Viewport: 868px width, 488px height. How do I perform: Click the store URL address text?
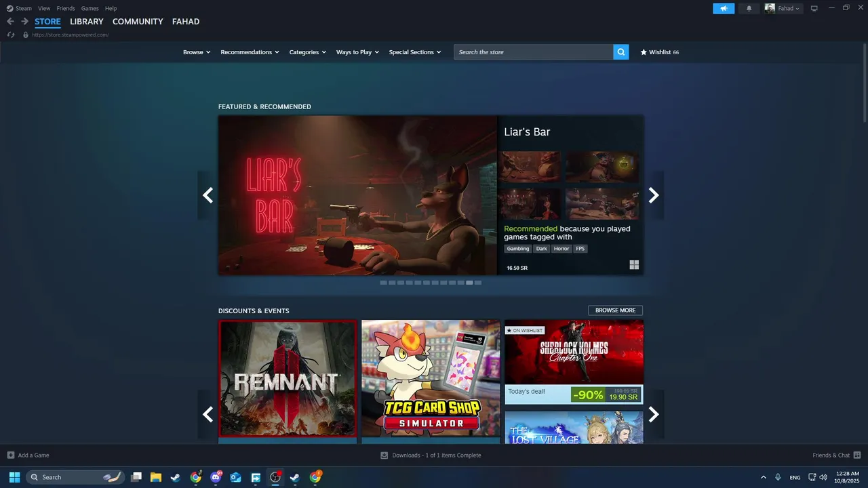tap(70, 35)
